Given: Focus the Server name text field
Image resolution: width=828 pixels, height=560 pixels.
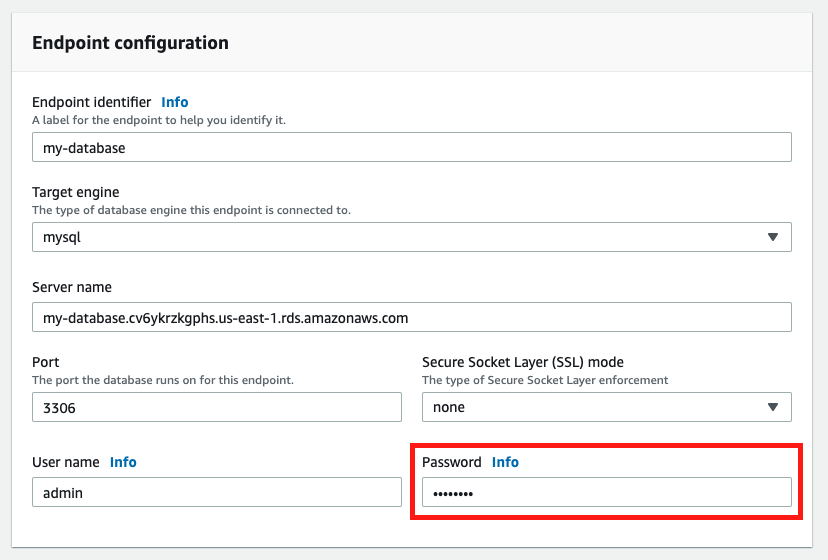Looking at the screenshot, I should coord(411,317).
